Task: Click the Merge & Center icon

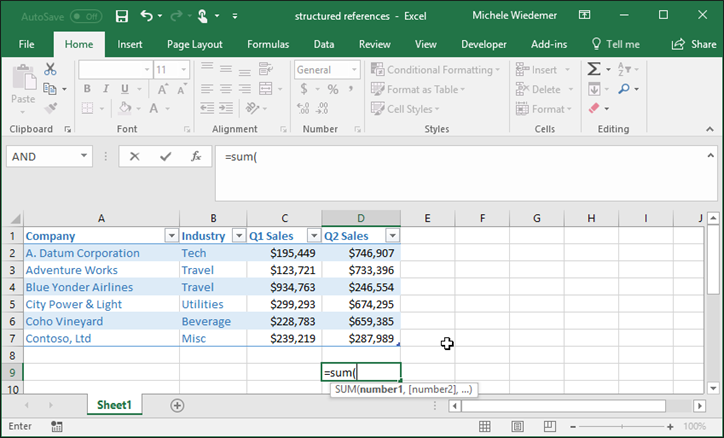Action: pyautogui.click(x=265, y=89)
